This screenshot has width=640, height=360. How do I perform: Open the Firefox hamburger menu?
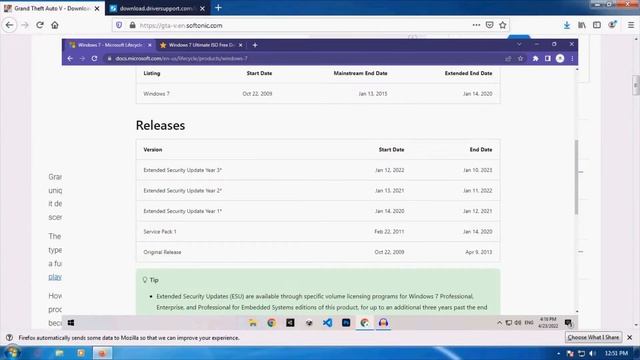631,25
